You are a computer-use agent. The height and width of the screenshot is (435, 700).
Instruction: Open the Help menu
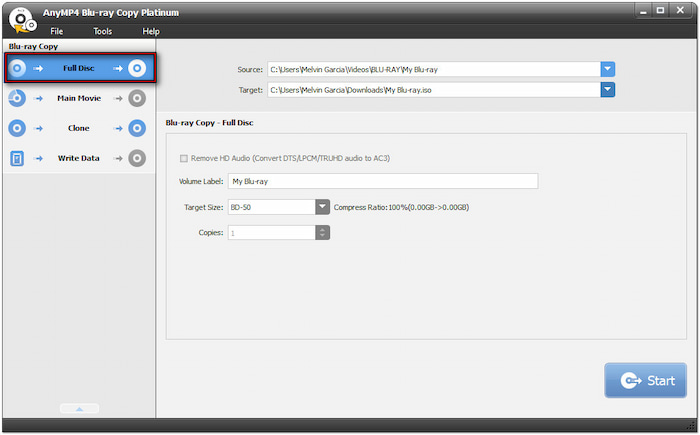[151, 32]
